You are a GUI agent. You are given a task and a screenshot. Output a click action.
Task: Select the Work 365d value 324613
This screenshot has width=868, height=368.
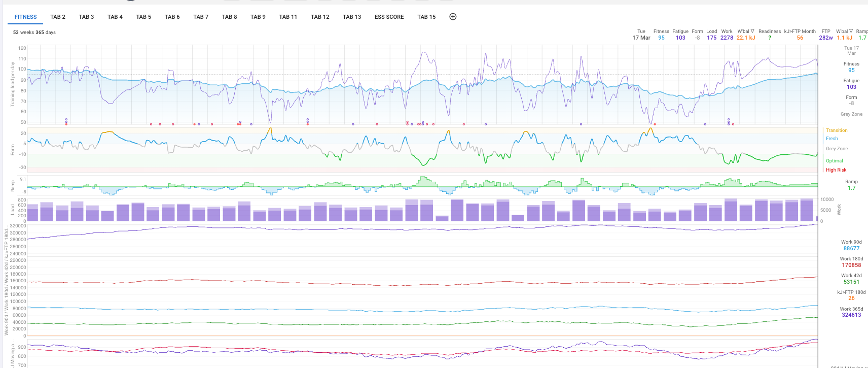pos(851,315)
